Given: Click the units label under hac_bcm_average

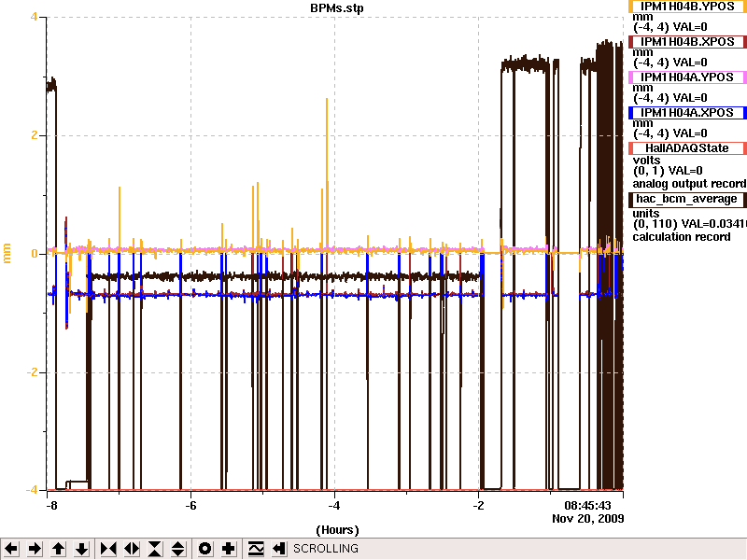Looking at the screenshot, I should [x=646, y=214].
